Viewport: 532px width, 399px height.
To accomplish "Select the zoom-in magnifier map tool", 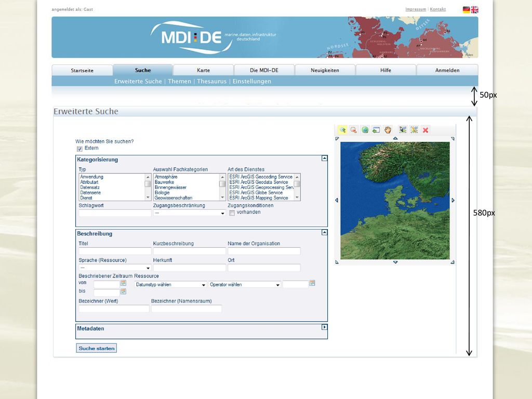I will point(342,130).
